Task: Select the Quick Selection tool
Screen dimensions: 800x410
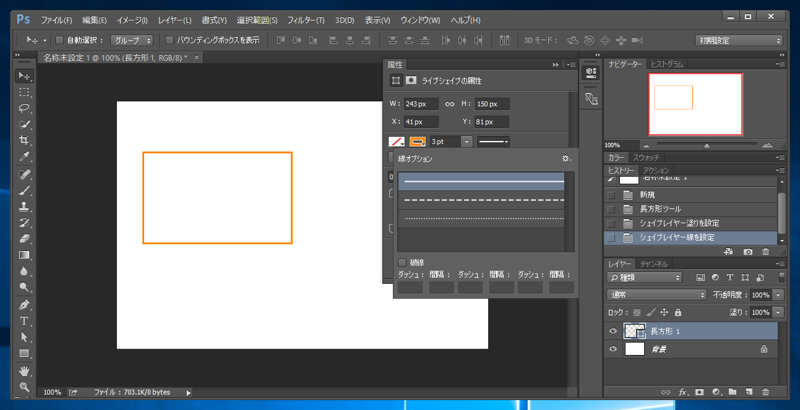Action: point(24,124)
